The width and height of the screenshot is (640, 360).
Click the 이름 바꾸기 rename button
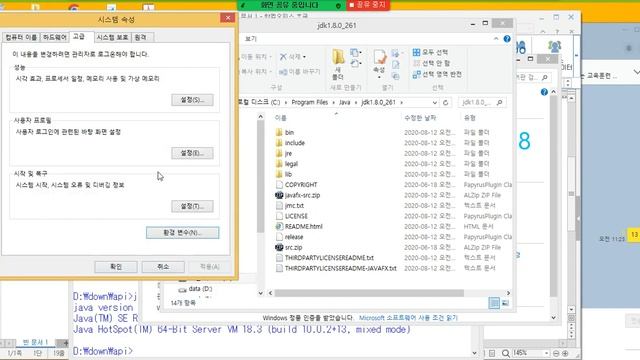299,72
